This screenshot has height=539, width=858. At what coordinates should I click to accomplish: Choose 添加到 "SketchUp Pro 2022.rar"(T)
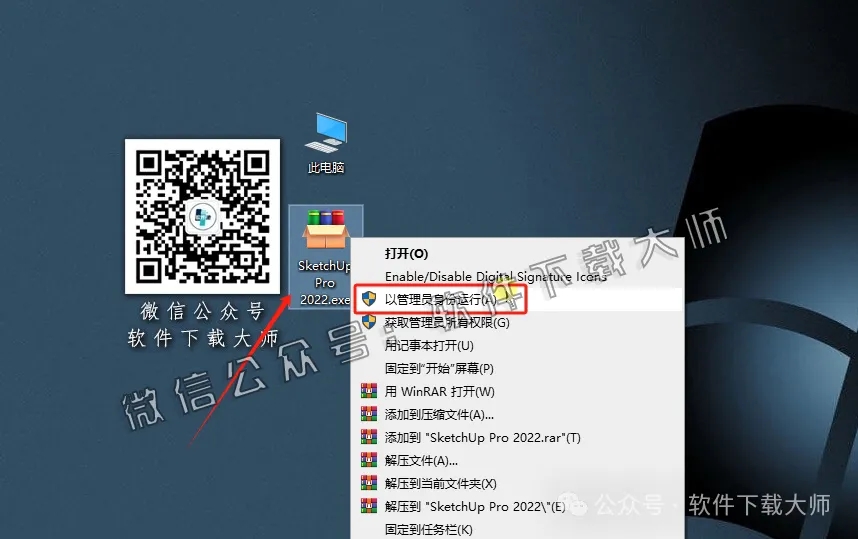[x=482, y=437]
